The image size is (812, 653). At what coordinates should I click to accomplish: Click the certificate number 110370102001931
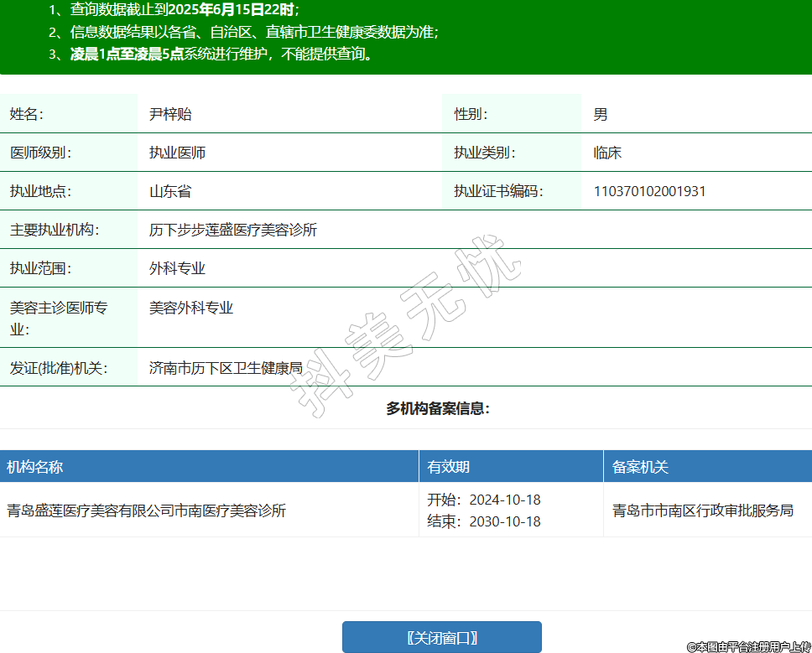tap(649, 191)
